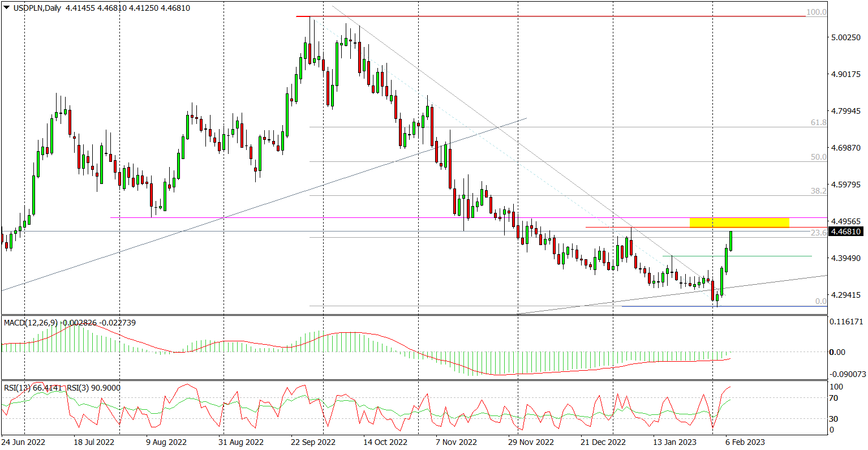Click the 4.29415 price axis label

pyautogui.click(x=846, y=295)
